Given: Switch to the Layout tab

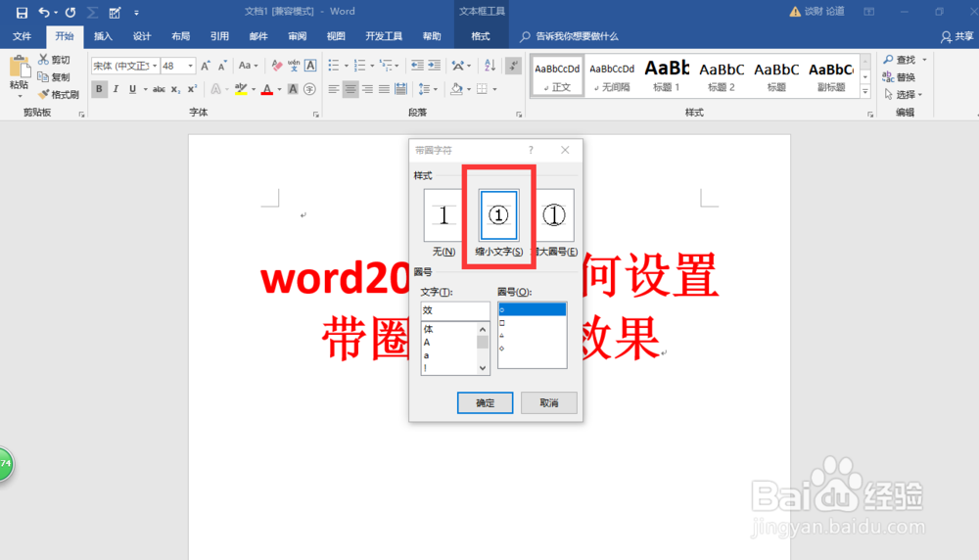Looking at the screenshot, I should (x=180, y=36).
